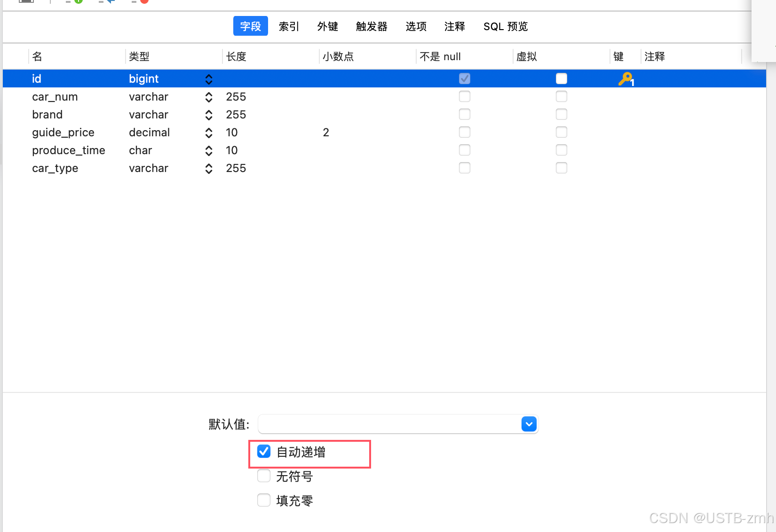Image resolution: width=776 pixels, height=532 pixels.
Task: Click length 255 in car_type row
Action: (x=236, y=168)
